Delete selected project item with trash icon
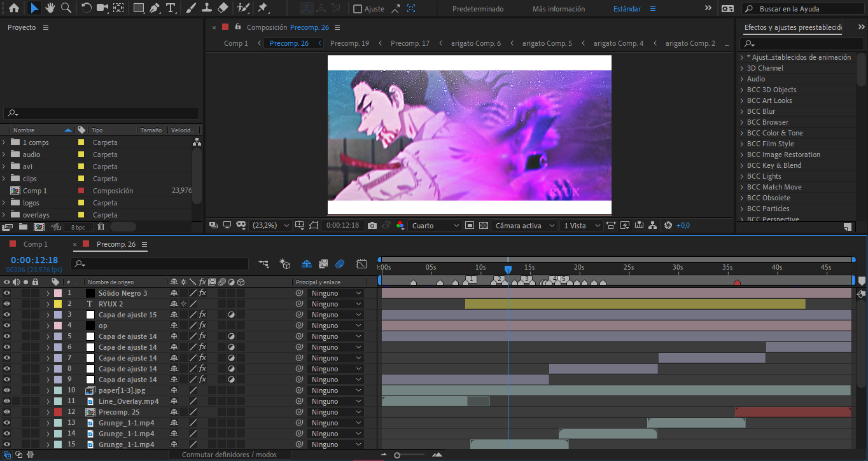 (x=101, y=226)
